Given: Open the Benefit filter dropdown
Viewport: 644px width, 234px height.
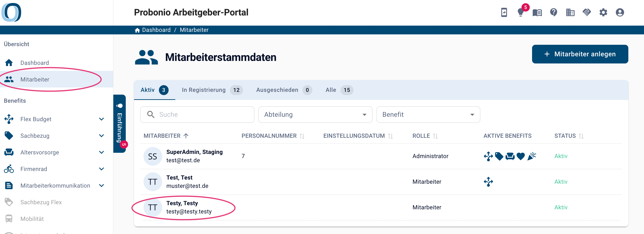Looking at the screenshot, I should click(x=428, y=114).
